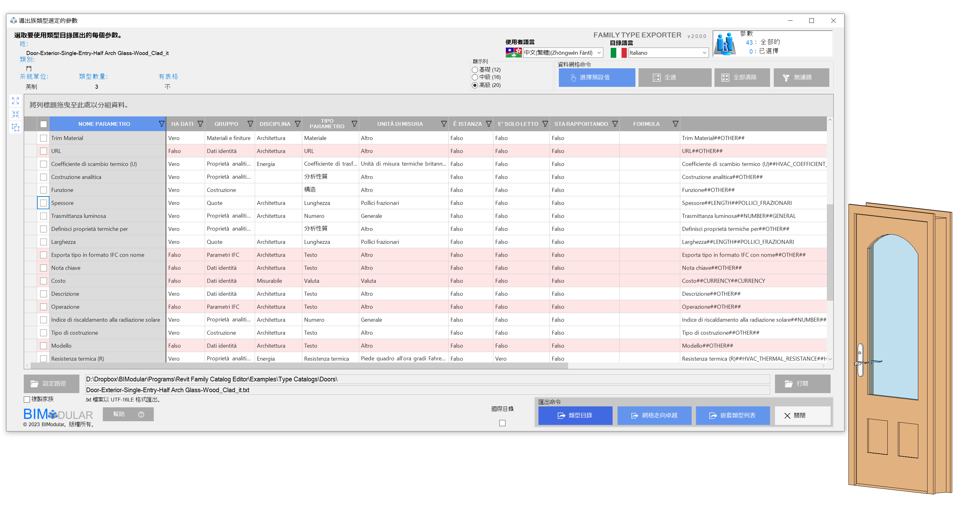The height and width of the screenshot is (530, 980).
Task: Open filter funnel on DISCIPLINA column
Action: coord(298,124)
